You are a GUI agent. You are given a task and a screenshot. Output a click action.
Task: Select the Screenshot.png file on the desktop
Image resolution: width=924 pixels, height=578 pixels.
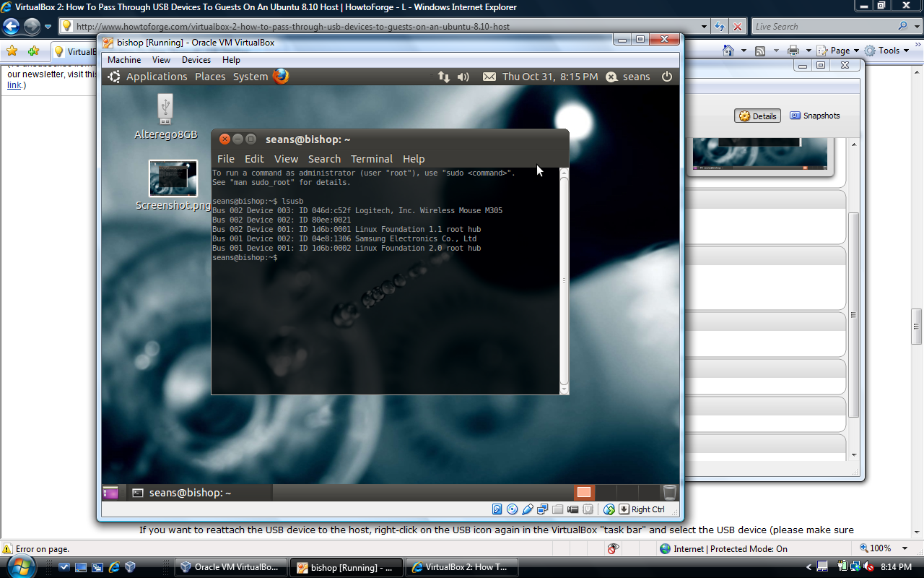click(173, 186)
